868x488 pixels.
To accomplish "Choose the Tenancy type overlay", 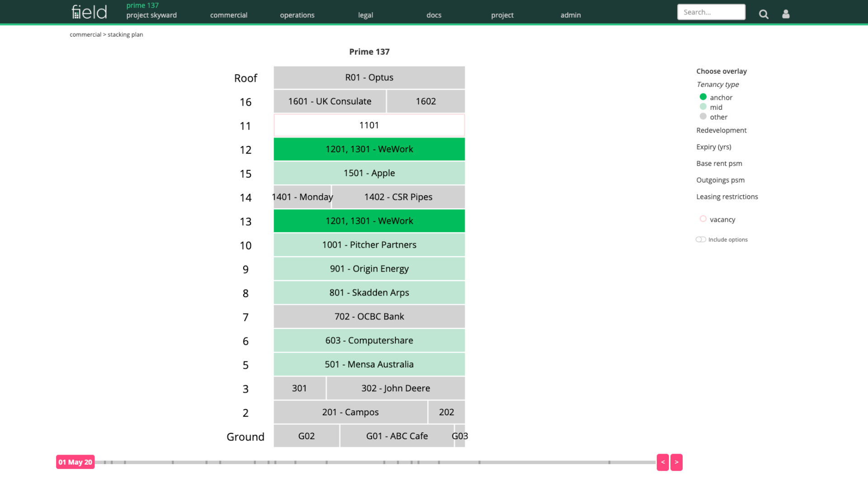I will (717, 84).
